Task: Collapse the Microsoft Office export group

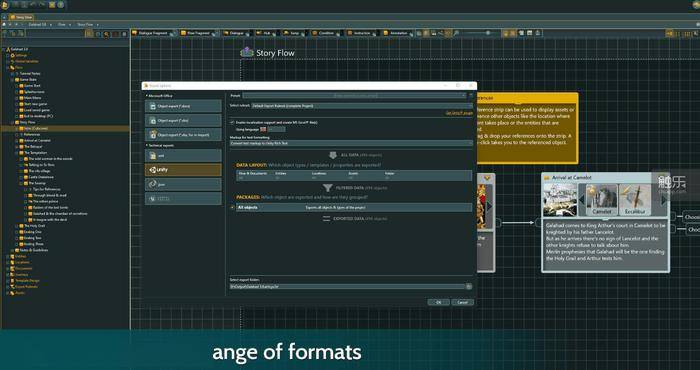Action: pos(146,96)
